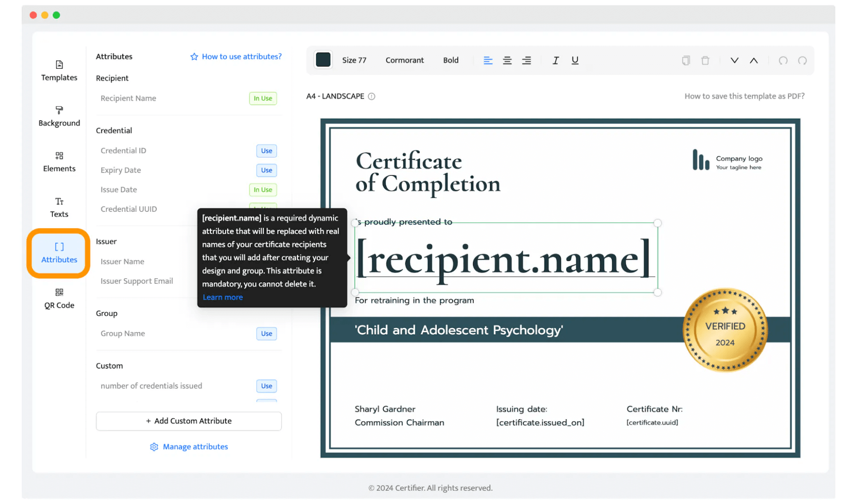This screenshot has height=504, width=857.
Task: Click the align left icon
Action: 488,60
